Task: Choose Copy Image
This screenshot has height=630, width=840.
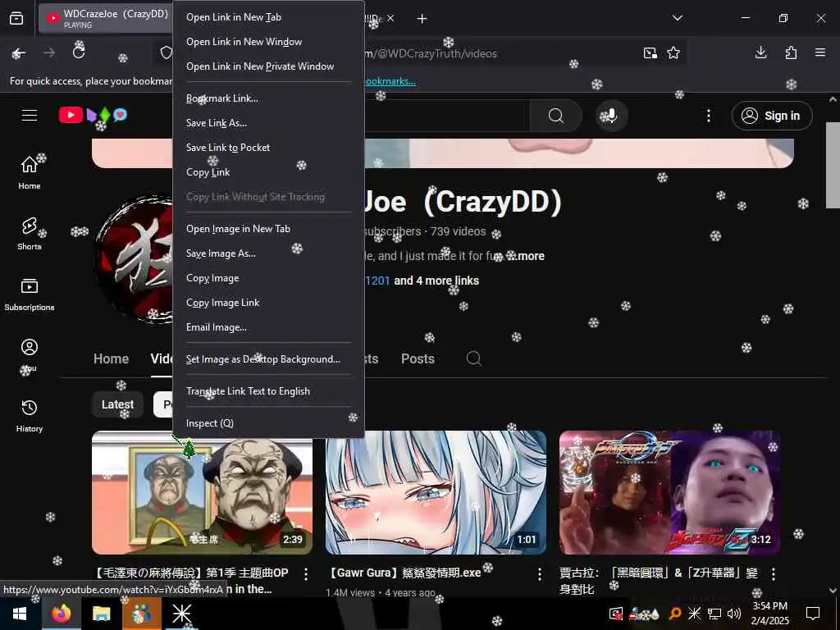Action: coord(268,278)
